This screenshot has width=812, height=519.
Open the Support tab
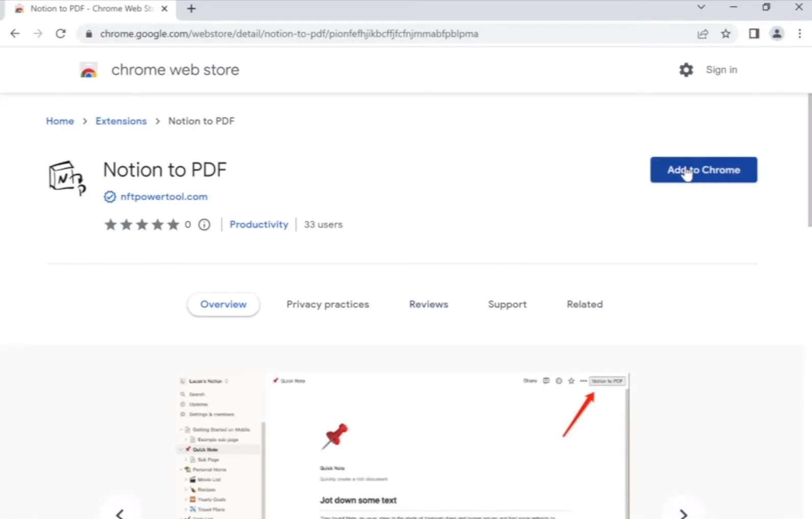pos(507,304)
